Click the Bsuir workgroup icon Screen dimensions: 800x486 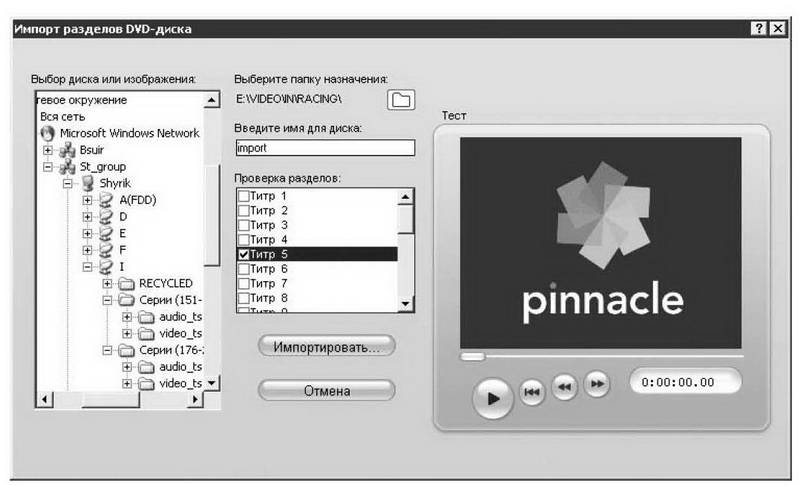(x=67, y=150)
